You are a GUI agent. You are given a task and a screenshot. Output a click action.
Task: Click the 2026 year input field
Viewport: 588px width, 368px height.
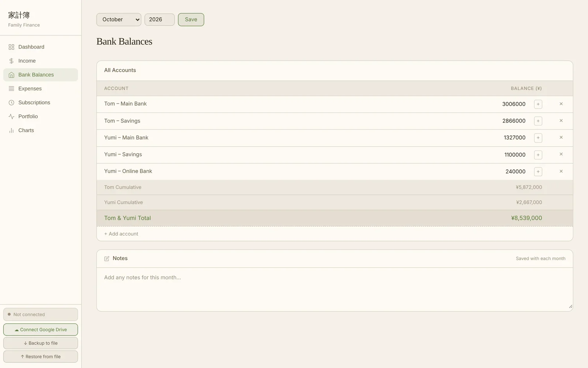tap(159, 20)
